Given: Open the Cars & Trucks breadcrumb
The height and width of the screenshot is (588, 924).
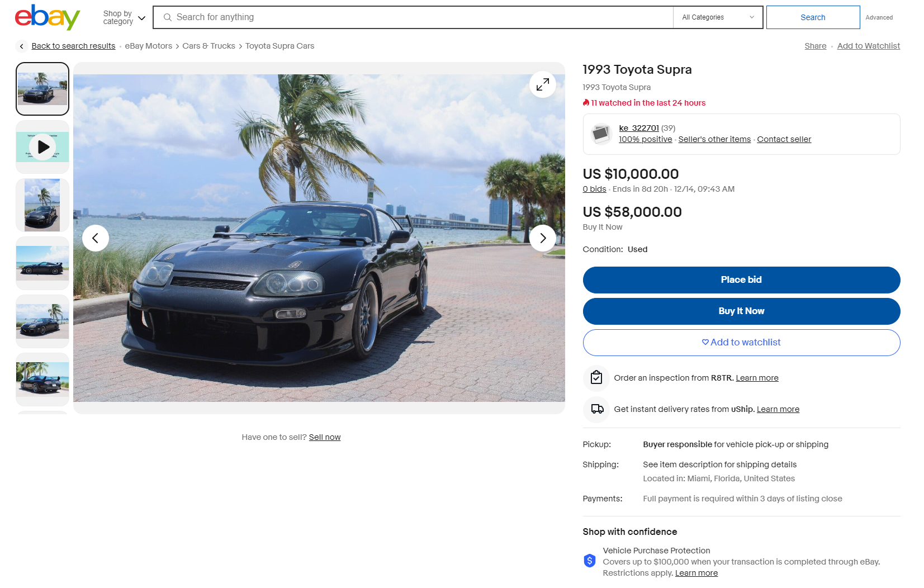Looking at the screenshot, I should (x=209, y=46).
